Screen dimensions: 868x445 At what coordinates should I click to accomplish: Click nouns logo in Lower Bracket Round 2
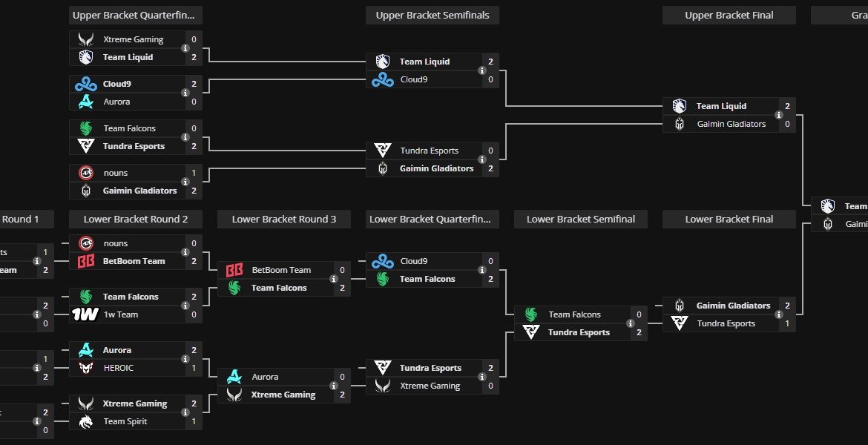(x=86, y=243)
